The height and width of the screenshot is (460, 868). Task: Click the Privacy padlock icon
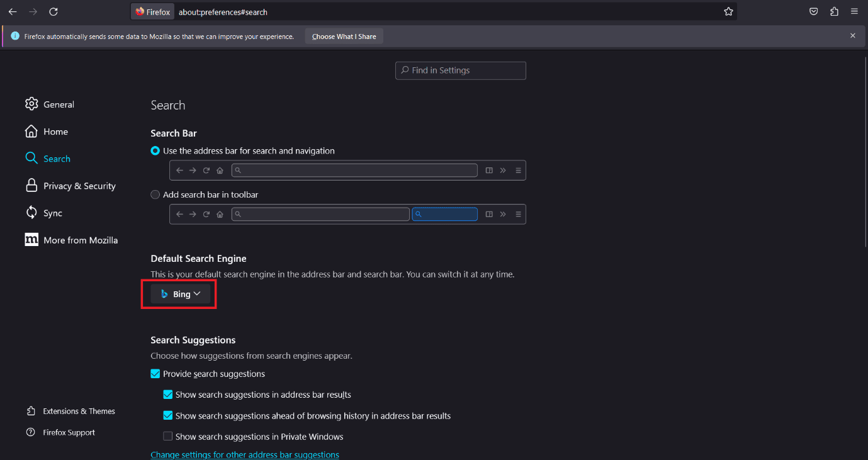point(31,185)
